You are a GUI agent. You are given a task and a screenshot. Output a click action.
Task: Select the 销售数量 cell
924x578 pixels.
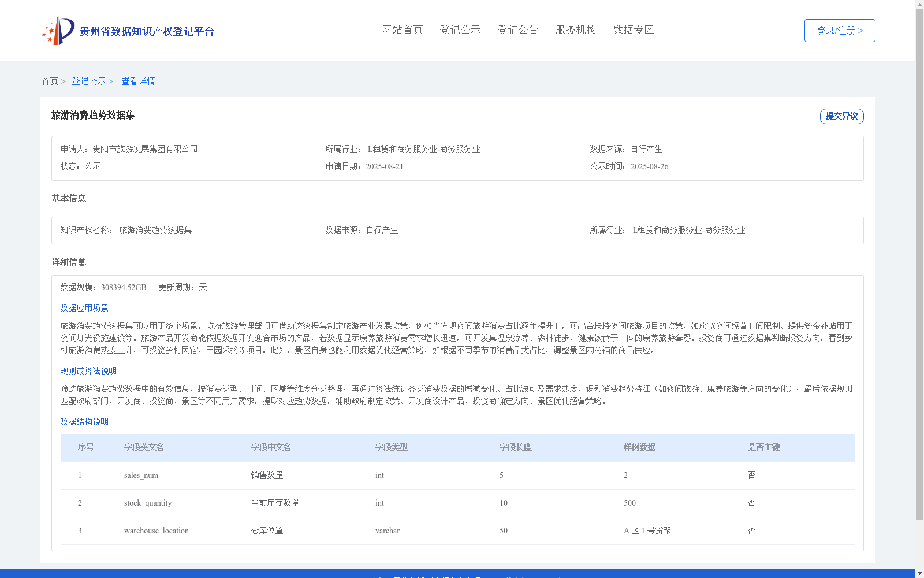coord(267,475)
